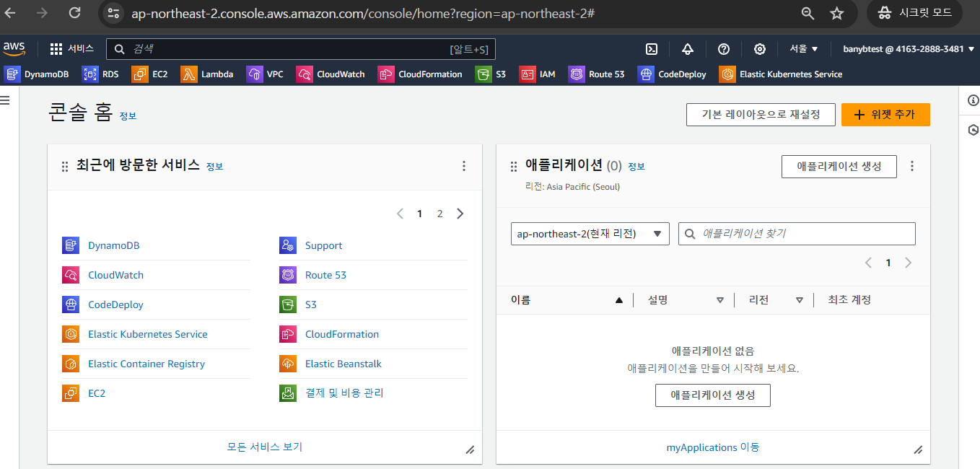This screenshot has height=469, width=980.
Task: Open the EC2 favorites bar shortcut
Action: pos(150,74)
